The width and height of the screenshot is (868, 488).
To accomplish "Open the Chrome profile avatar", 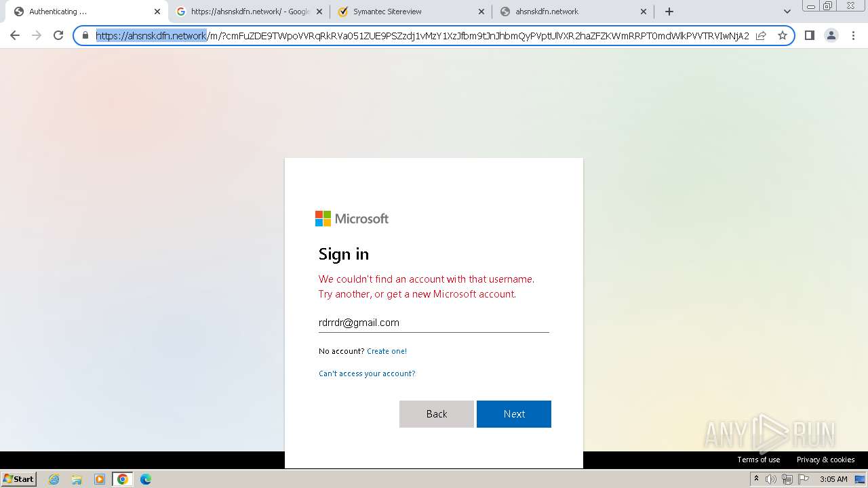I will (x=831, y=35).
